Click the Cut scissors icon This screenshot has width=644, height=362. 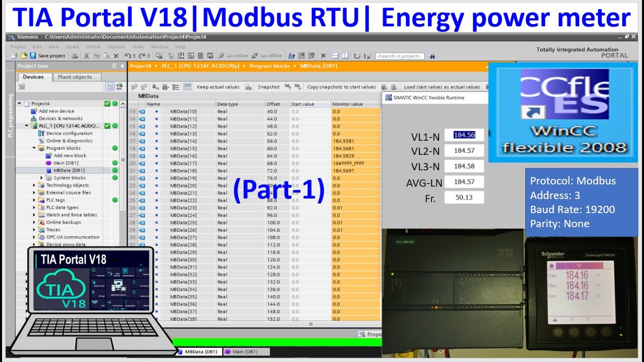pyautogui.click(x=87, y=56)
